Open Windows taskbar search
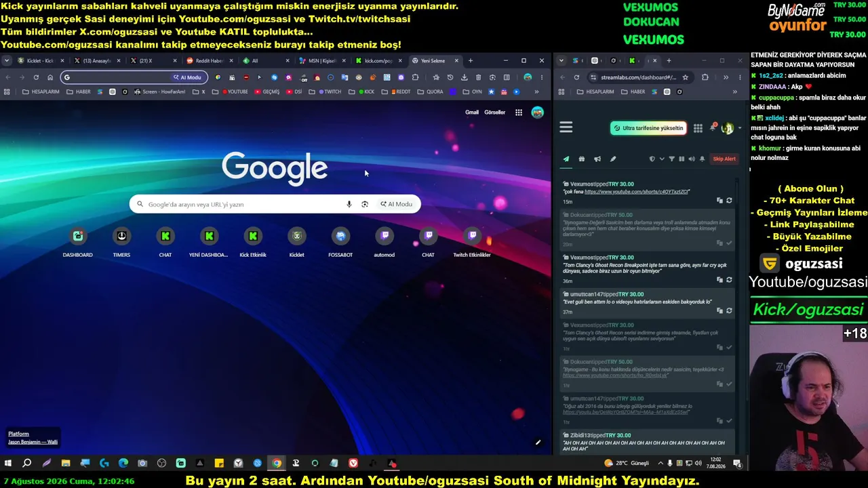 tap(27, 464)
